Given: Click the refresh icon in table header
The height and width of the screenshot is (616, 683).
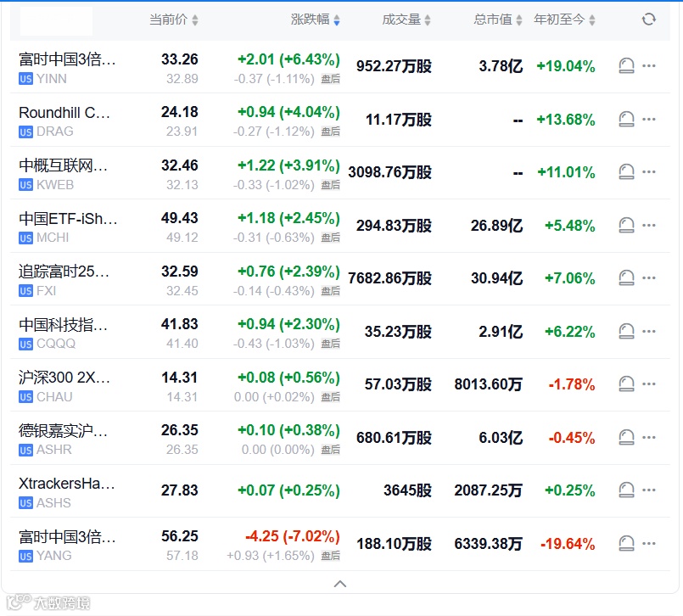Looking at the screenshot, I should (x=648, y=20).
